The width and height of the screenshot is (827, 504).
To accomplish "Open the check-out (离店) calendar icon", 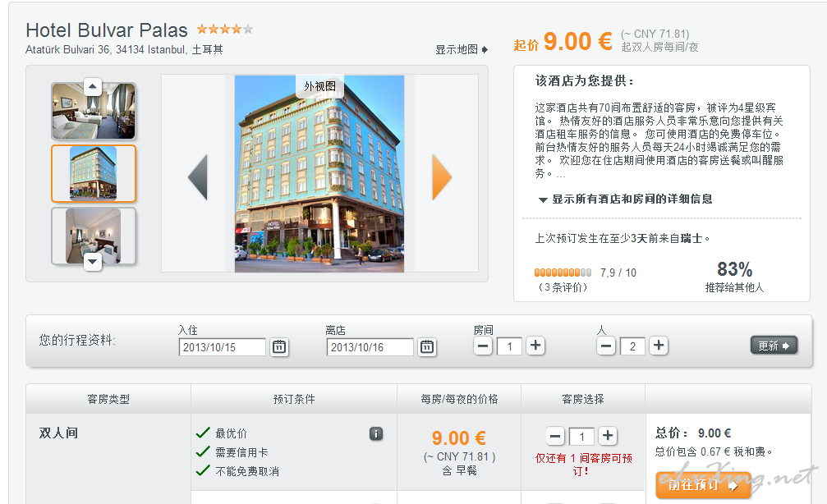I will (427, 347).
